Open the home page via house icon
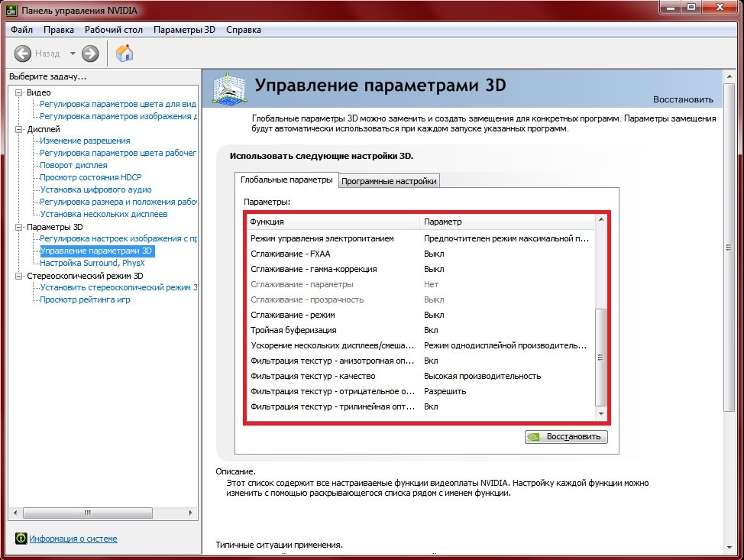The image size is (744, 560). [x=125, y=53]
